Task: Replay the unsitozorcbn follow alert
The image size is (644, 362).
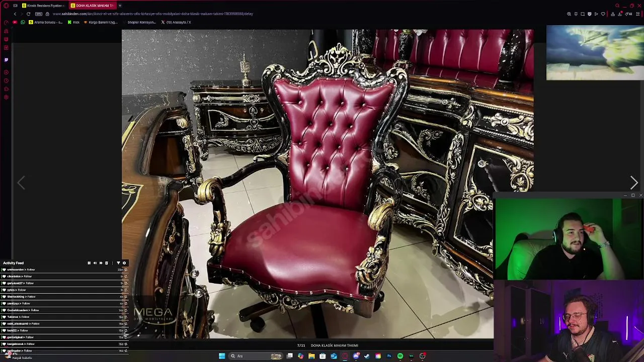Action: 126,269
